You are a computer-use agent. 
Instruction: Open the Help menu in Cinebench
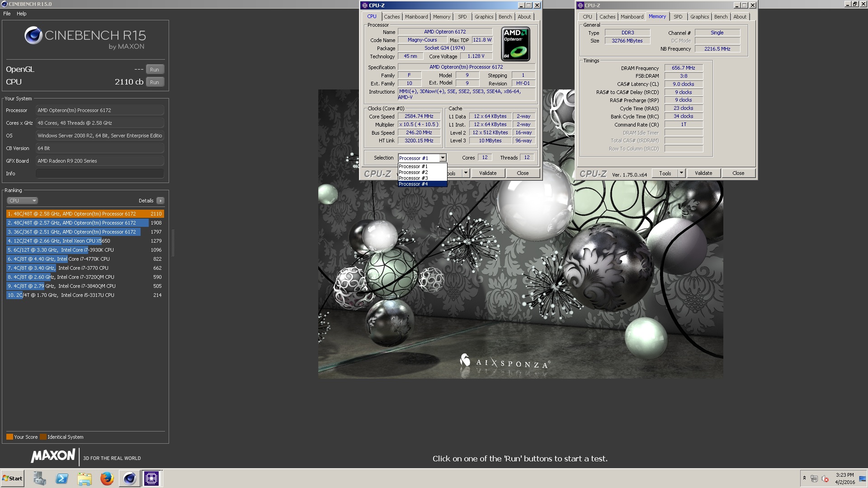pos(21,14)
